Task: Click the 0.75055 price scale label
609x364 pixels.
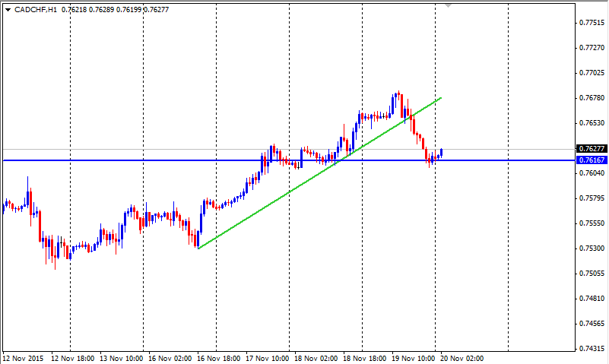Action: 592,274
